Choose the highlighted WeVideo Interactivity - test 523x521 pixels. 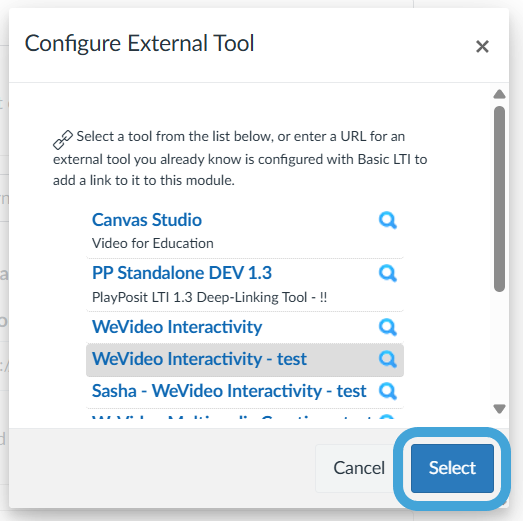pyautogui.click(x=199, y=359)
